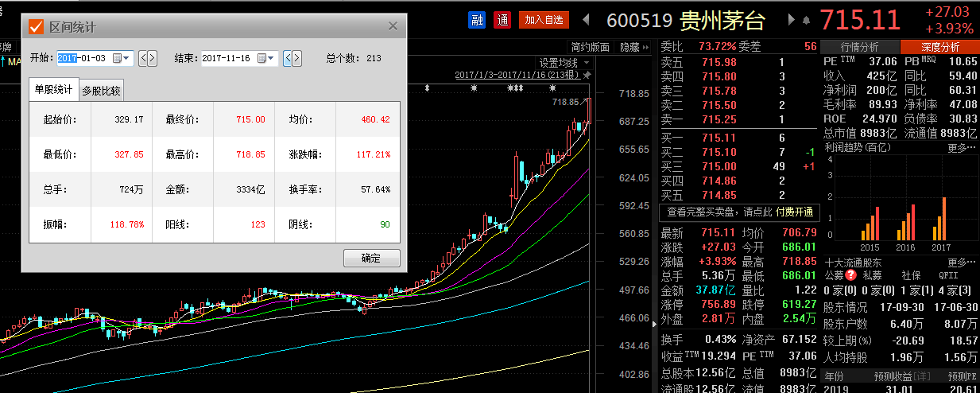Move end date backward with left arrow
This screenshot has width=980, height=393.
[288, 58]
